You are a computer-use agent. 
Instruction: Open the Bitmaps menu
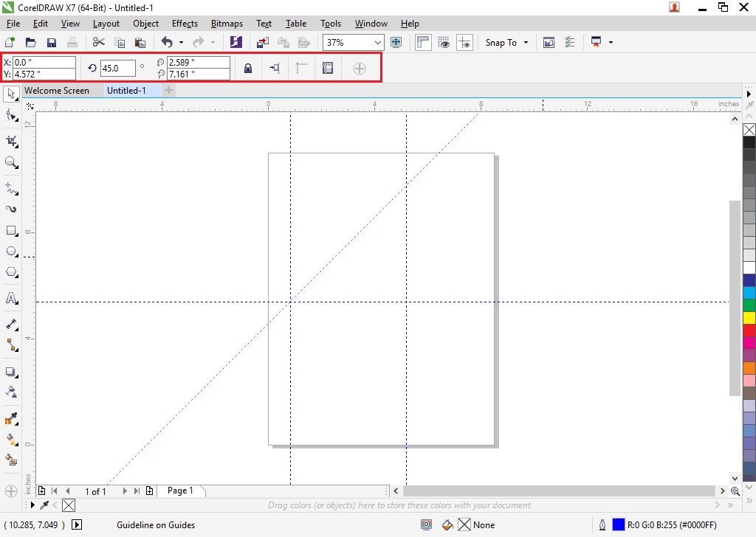tap(227, 23)
